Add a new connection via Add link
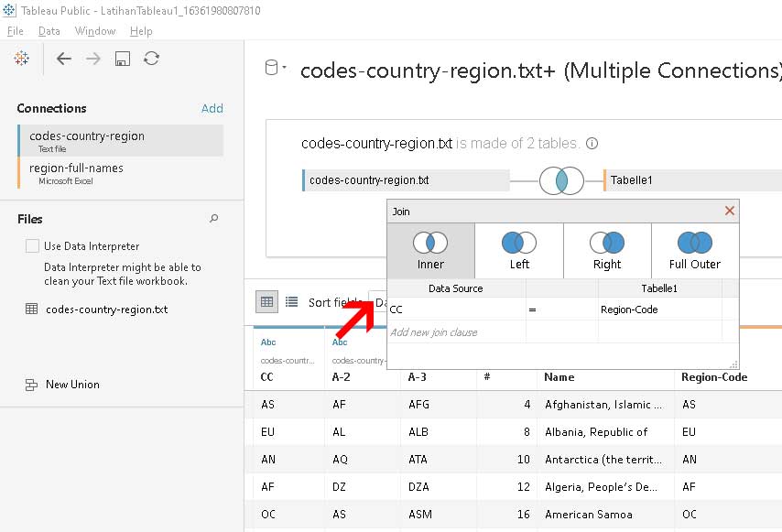Screen dimensions: 782x532 point(212,108)
